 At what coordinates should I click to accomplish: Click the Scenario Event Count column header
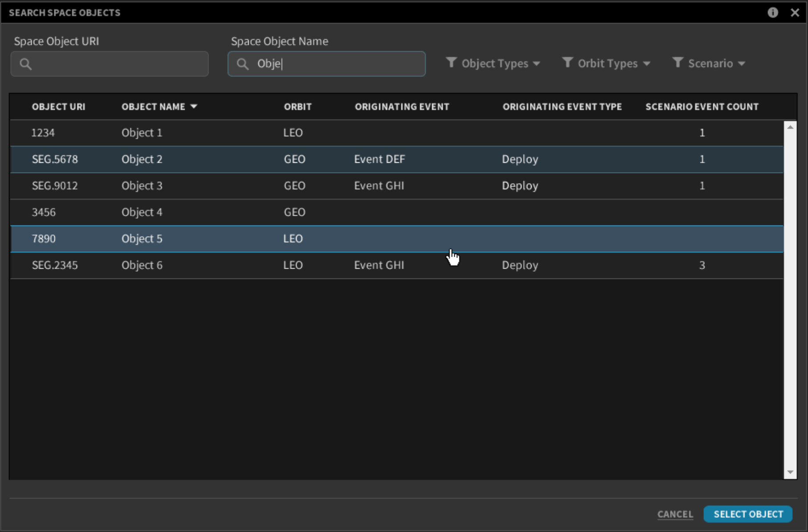pyautogui.click(x=702, y=107)
